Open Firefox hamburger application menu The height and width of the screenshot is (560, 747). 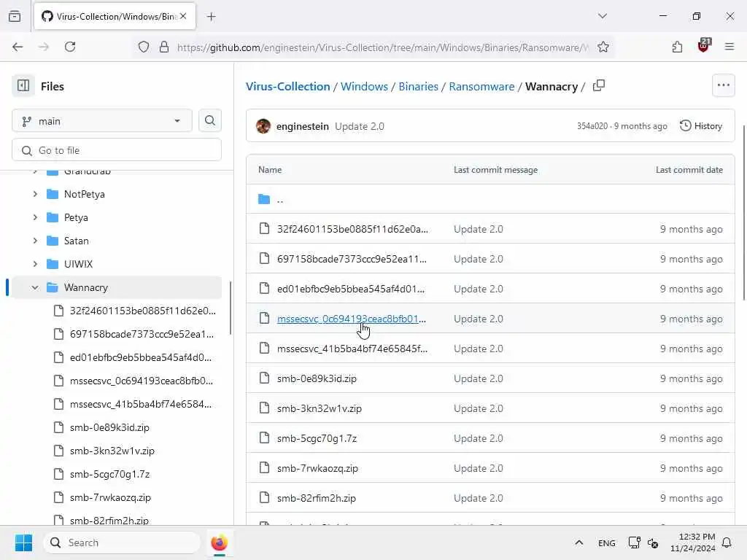pos(729,47)
